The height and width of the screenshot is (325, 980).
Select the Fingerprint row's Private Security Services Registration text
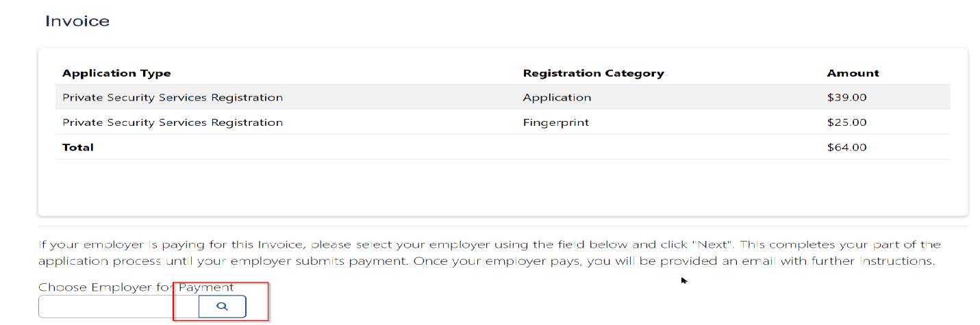173,122
